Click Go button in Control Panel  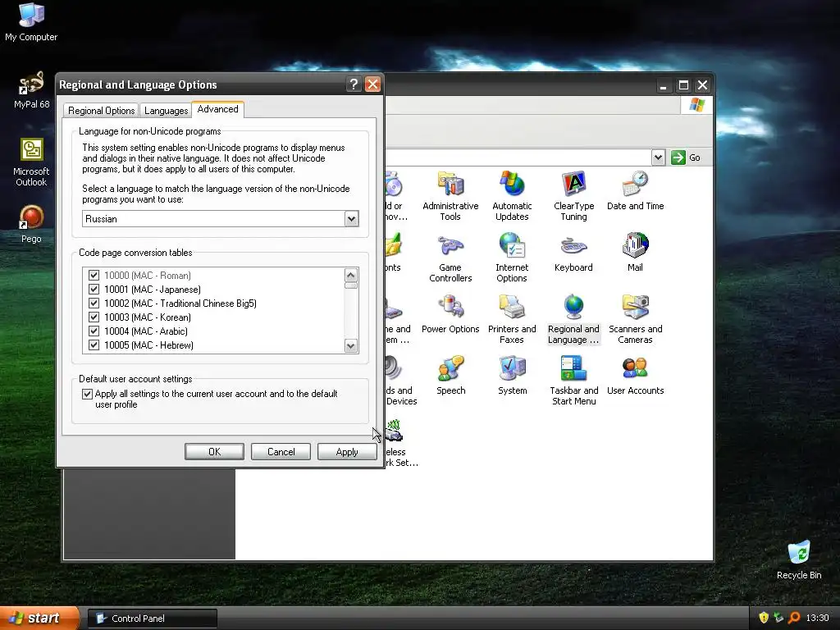click(x=686, y=157)
